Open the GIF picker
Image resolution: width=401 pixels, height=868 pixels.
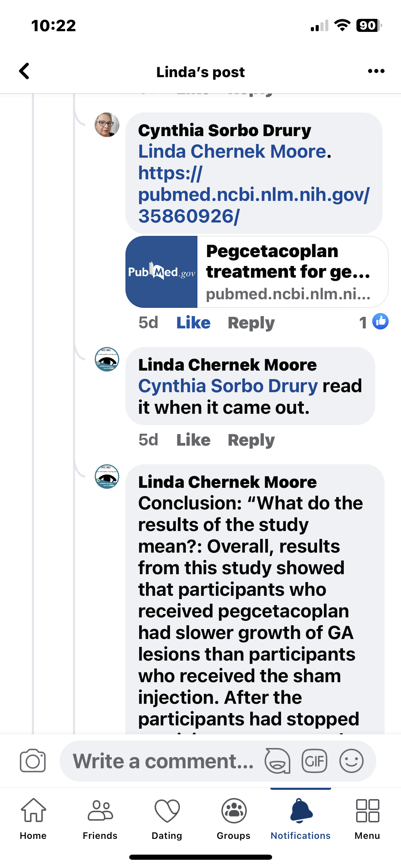(x=314, y=761)
